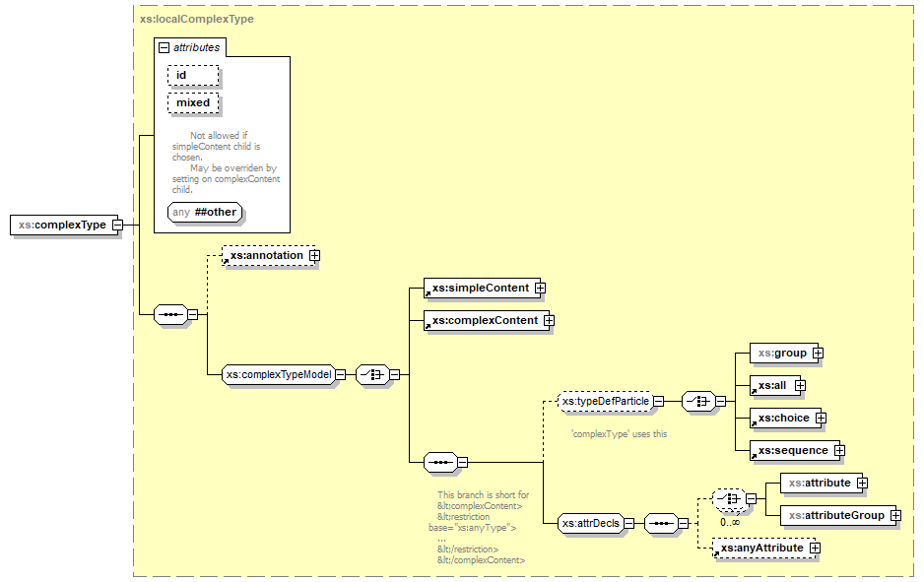This screenshot has height=582, width=924.
Task: Collapse the attributes box with minus icon
Action: [x=164, y=47]
